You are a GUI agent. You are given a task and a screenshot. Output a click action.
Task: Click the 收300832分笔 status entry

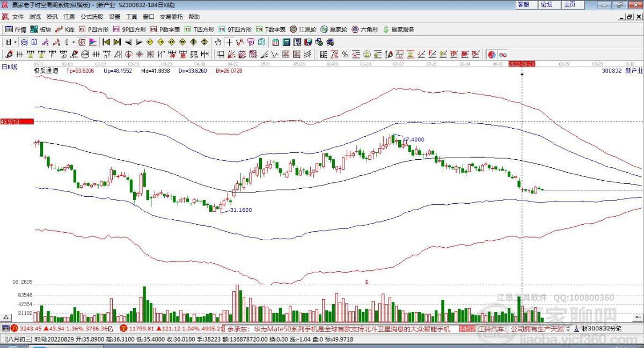click(x=597, y=328)
